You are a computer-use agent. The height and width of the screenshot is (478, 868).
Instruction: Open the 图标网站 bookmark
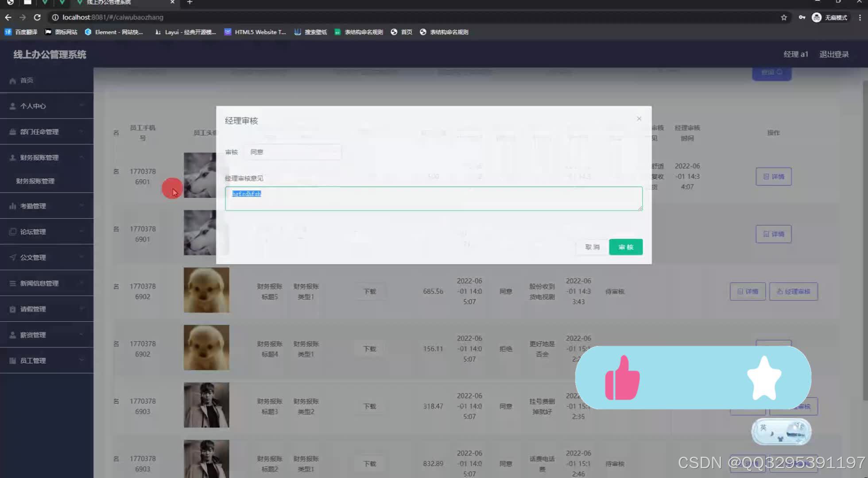[61, 32]
